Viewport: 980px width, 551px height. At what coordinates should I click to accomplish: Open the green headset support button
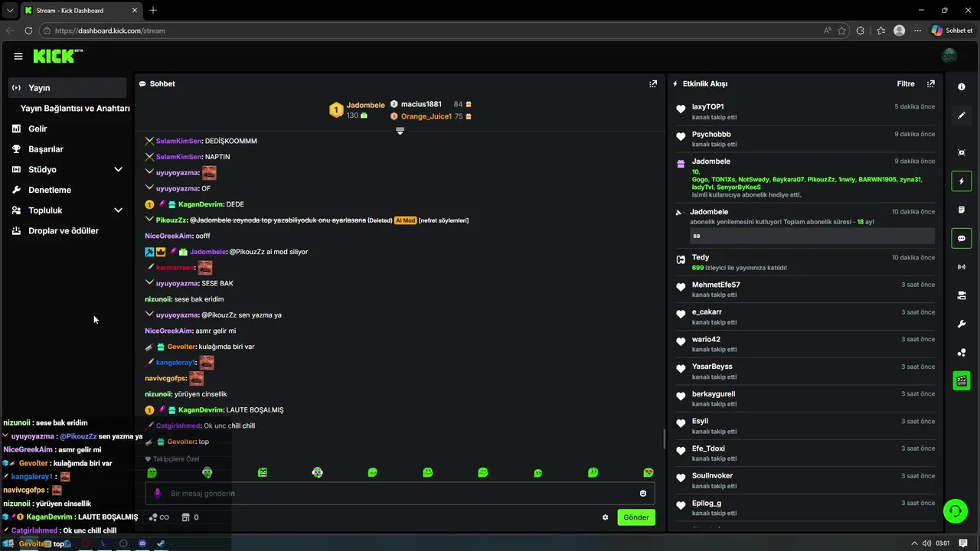pos(955,510)
